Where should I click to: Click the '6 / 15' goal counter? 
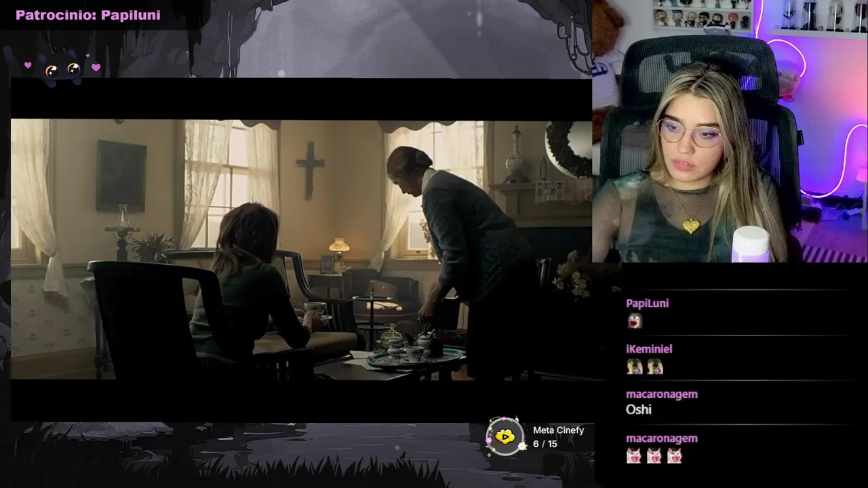[x=545, y=444]
